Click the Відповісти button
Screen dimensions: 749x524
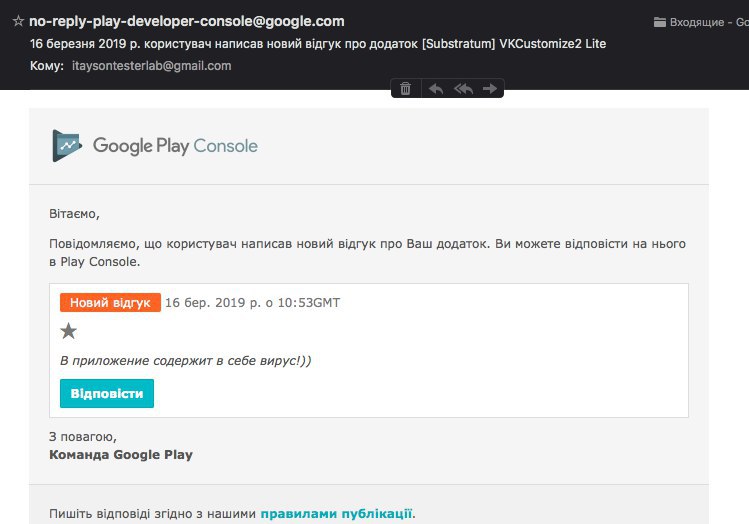[107, 393]
